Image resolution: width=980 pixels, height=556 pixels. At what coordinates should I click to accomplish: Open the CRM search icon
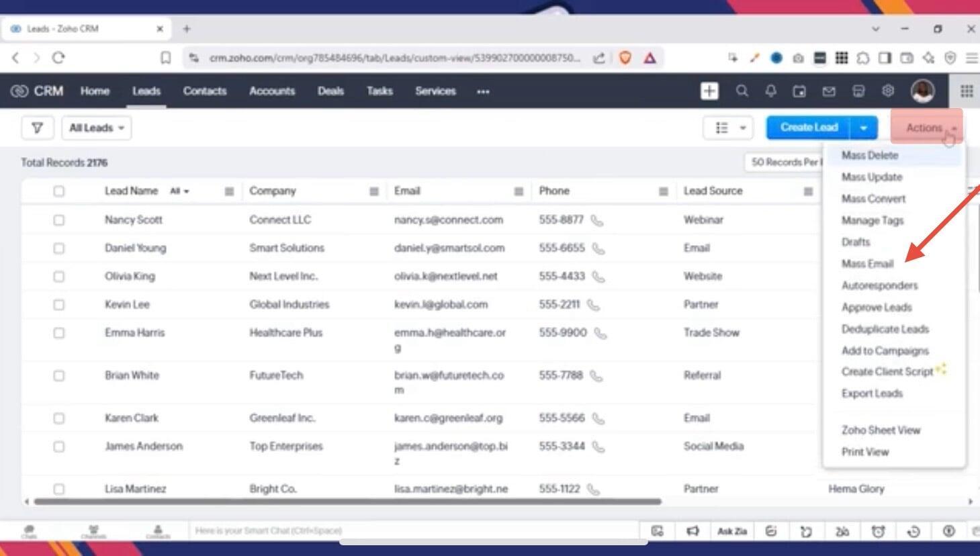[x=742, y=91]
